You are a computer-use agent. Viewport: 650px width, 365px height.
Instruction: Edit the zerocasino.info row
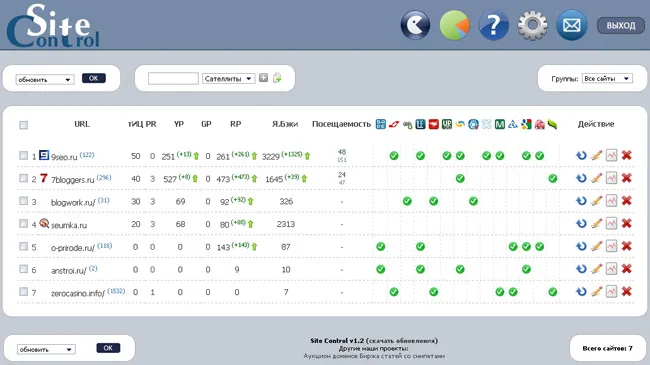pyautogui.click(x=596, y=292)
